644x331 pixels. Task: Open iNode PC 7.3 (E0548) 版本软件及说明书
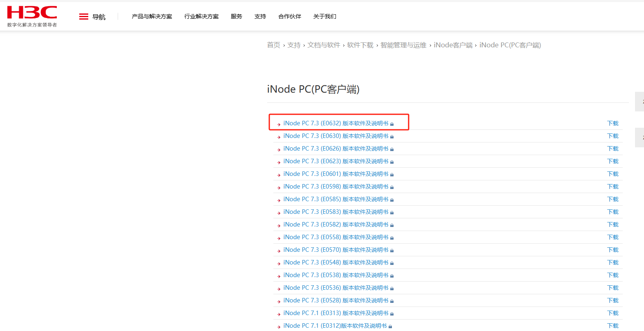click(336, 262)
